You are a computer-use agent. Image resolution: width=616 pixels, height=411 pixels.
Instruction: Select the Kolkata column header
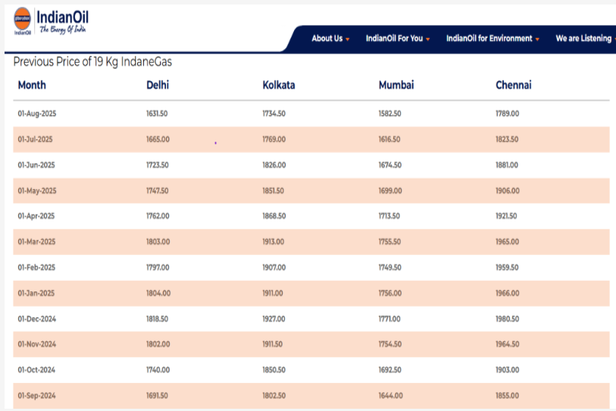click(279, 85)
